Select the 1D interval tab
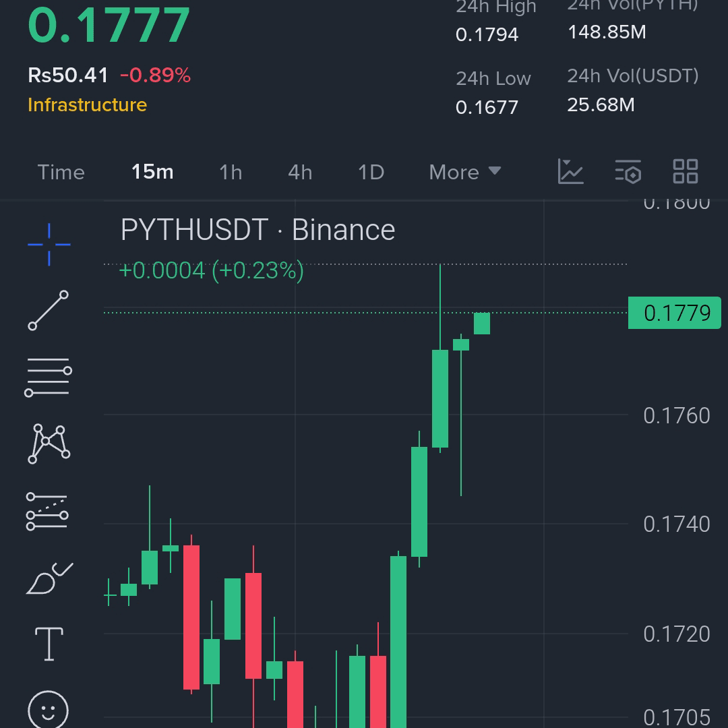The height and width of the screenshot is (728, 728). pyautogui.click(x=371, y=173)
